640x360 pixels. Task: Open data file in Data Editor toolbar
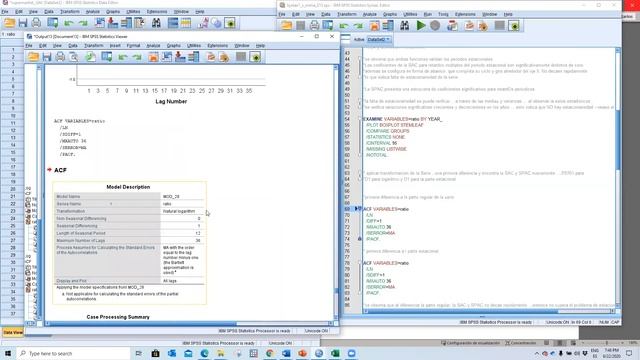pos(9,23)
